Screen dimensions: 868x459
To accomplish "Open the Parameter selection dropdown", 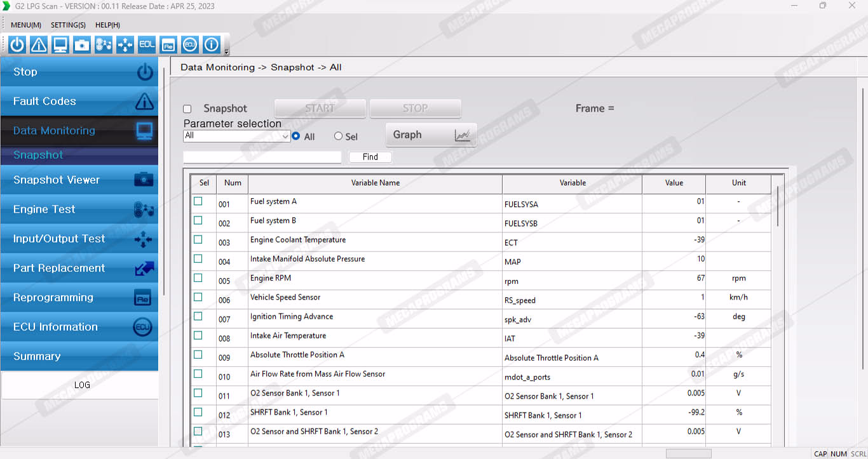I will click(285, 136).
